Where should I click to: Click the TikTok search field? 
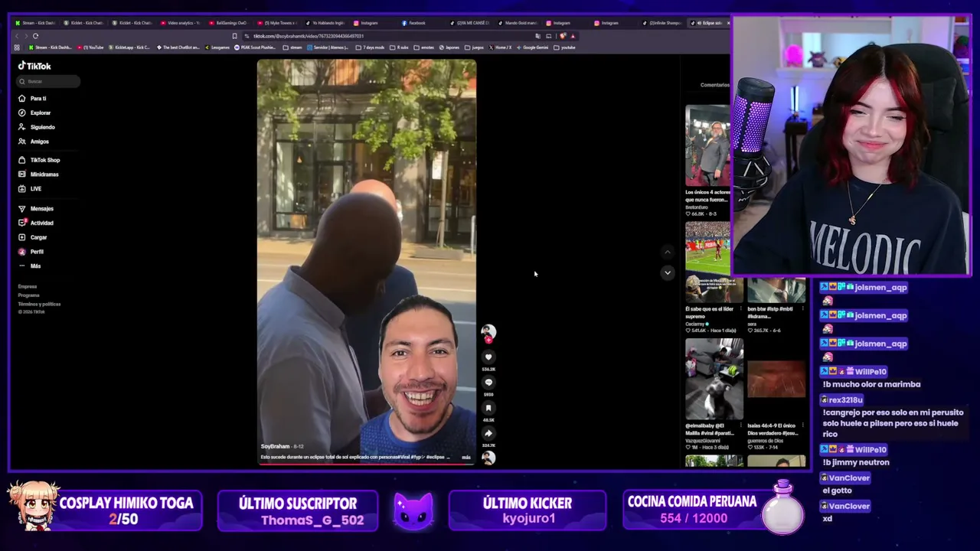point(49,81)
